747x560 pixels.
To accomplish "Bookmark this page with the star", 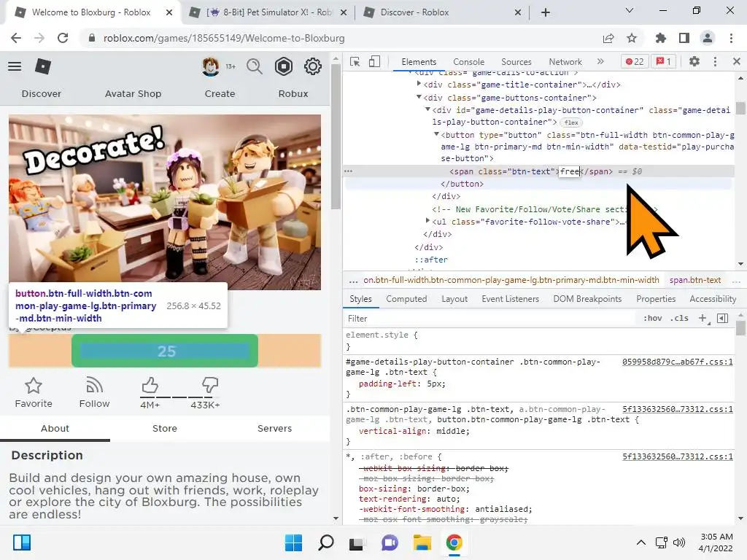I will click(632, 38).
